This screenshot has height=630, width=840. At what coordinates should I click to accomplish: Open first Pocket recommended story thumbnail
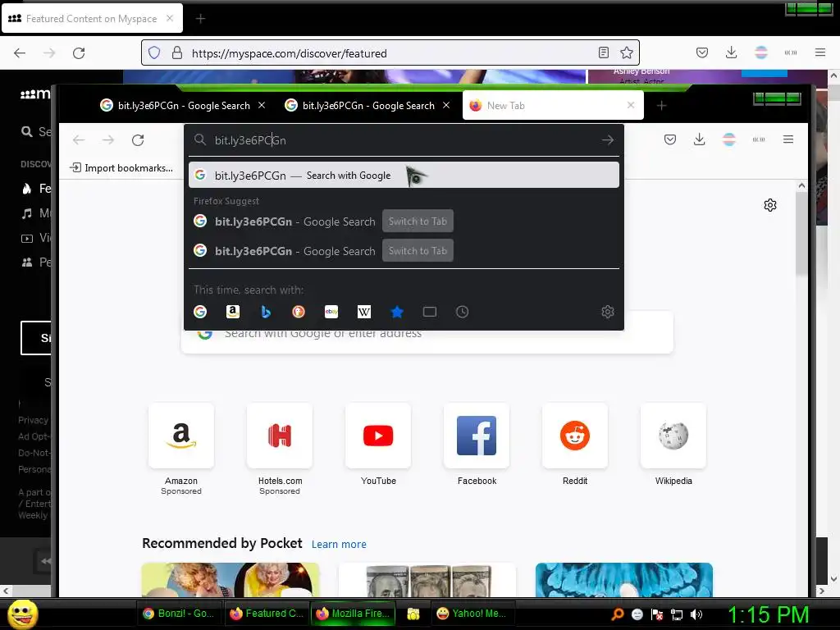231,580
